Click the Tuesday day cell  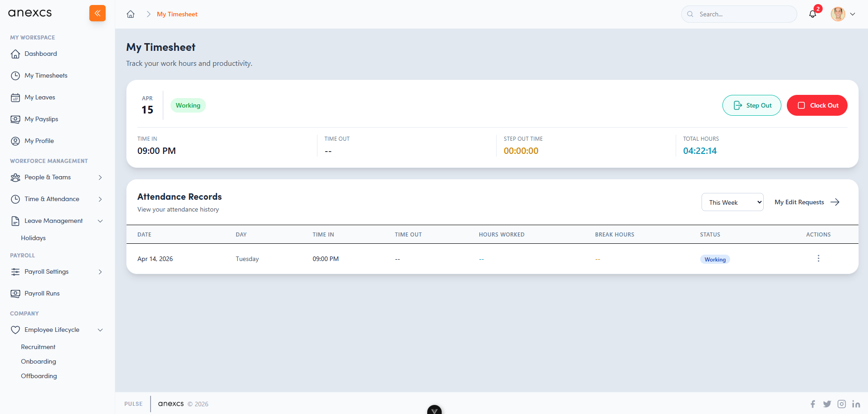(x=247, y=259)
